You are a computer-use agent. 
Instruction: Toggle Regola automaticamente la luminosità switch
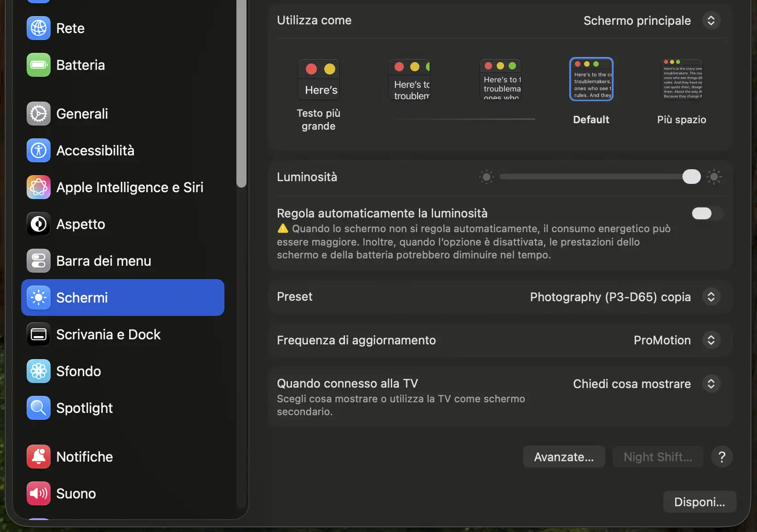coord(707,213)
